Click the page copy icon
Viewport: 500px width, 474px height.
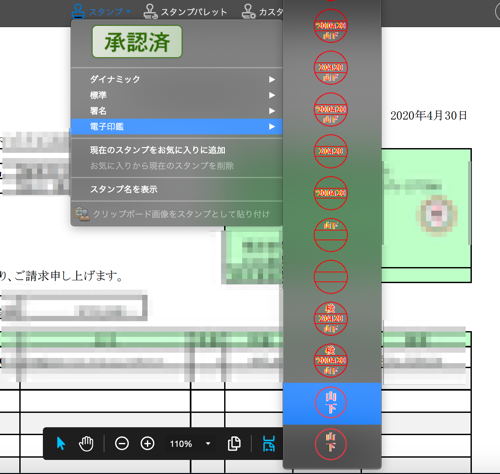[234, 444]
